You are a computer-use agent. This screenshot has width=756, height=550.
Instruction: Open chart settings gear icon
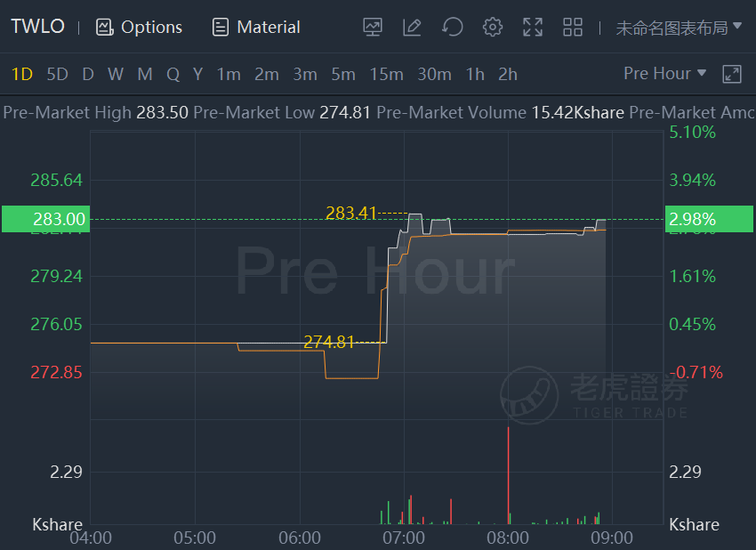click(x=492, y=27)
